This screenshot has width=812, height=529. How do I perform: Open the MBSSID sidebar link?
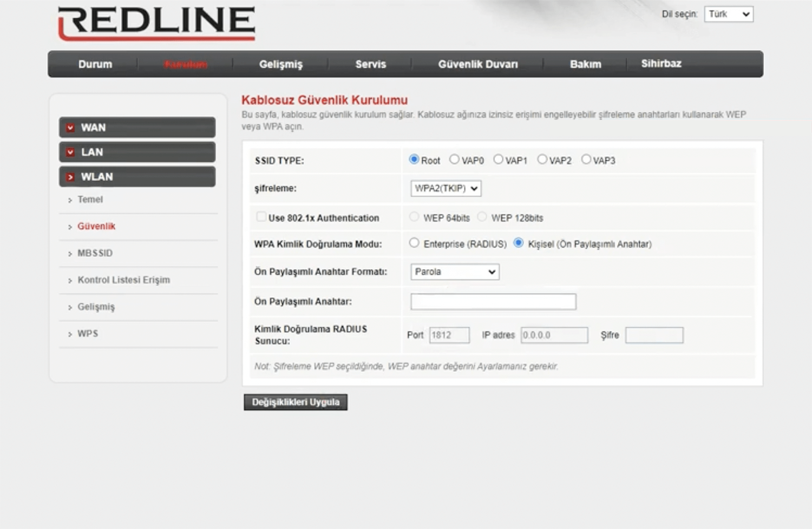click(x=95, y=253)
